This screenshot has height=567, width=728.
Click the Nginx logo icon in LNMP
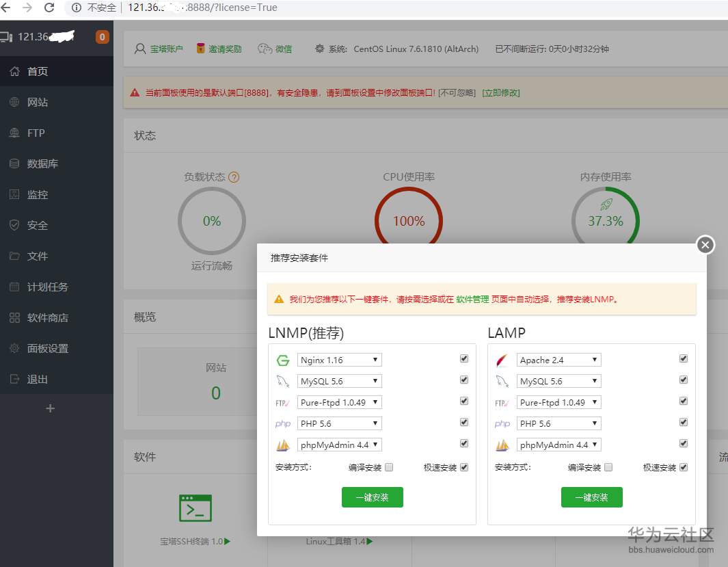coord(283,360)
